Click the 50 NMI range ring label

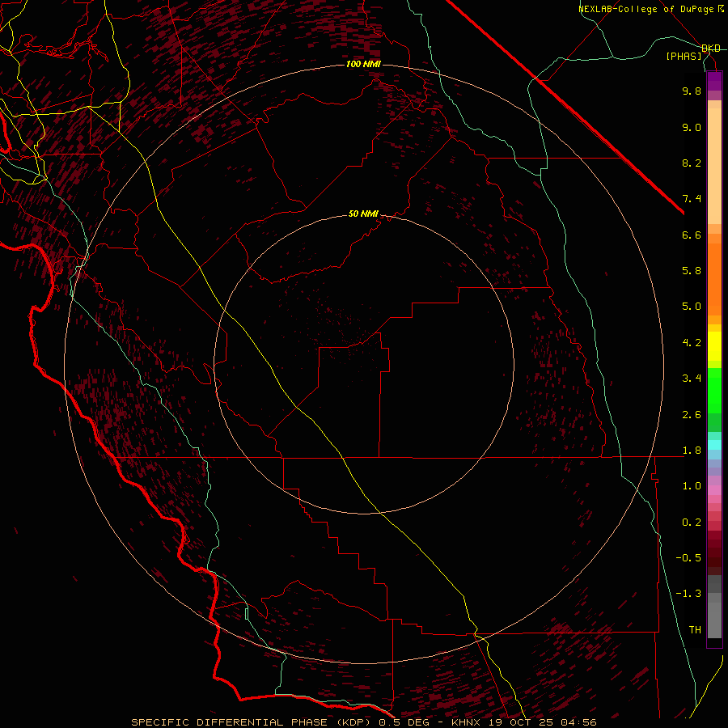tap(363, 214)
